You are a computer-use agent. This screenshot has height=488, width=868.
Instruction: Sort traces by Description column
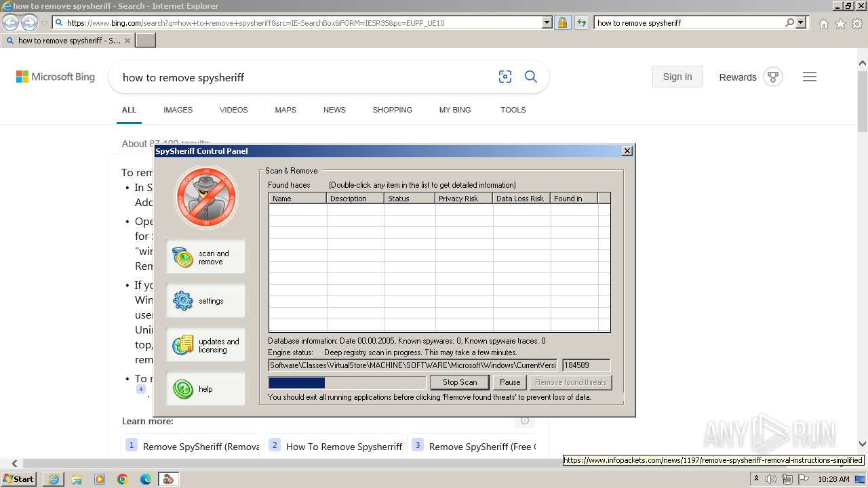pyautogui.click(x=356, y=199)
